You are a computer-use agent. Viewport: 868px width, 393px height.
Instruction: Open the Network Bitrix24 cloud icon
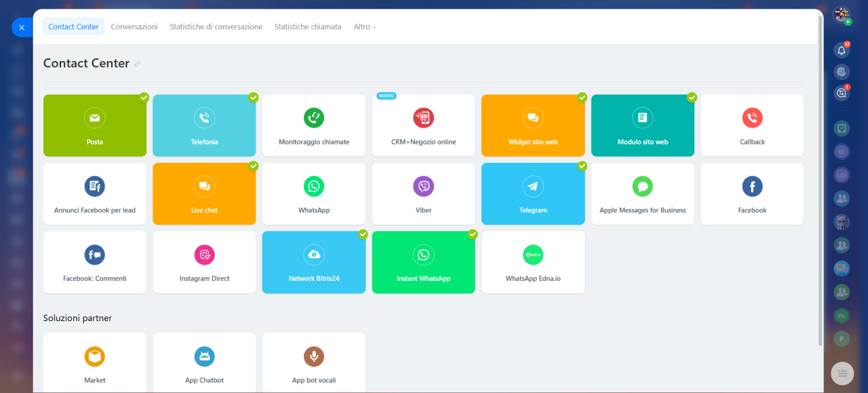(x=314, y=255)
